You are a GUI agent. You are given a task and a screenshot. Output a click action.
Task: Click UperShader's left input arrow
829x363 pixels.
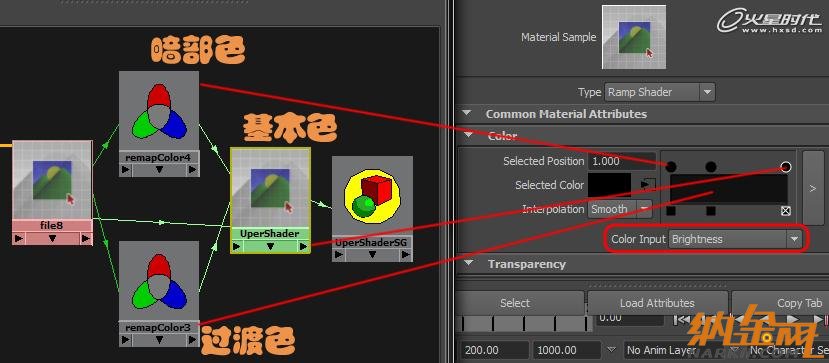click(237, 246)
